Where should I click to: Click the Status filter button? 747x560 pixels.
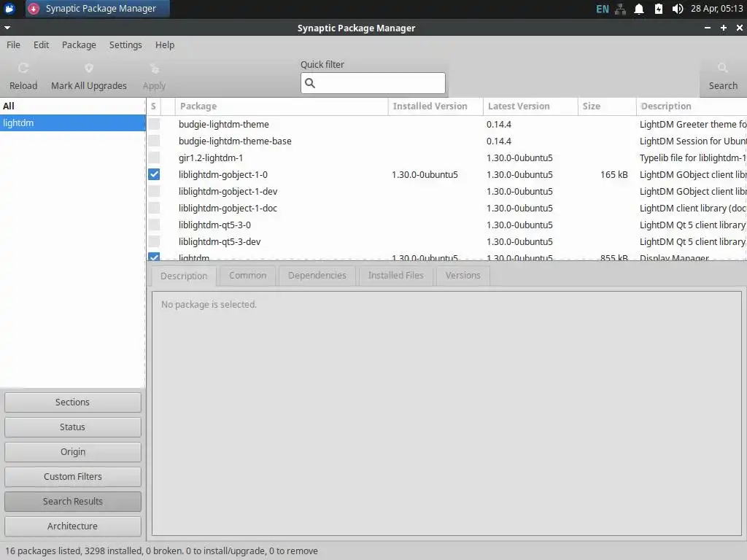coord(73,427)
